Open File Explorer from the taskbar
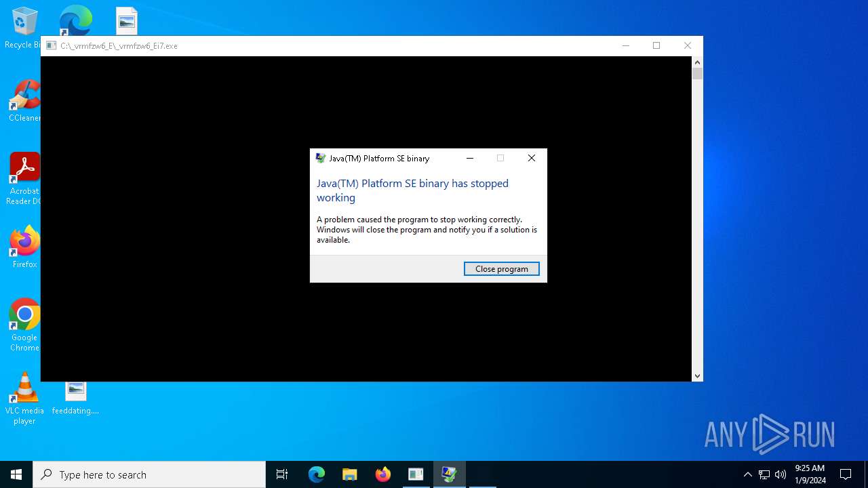Screen dimensions: 868x488 [349, 474]
